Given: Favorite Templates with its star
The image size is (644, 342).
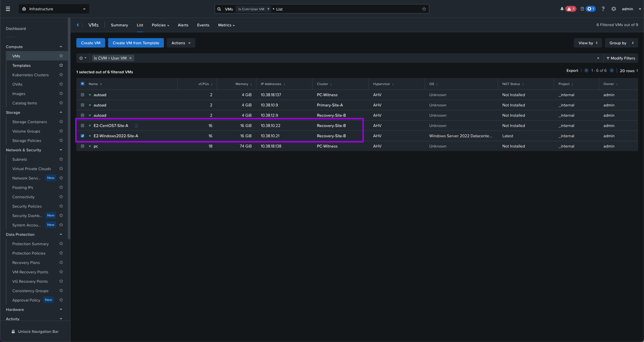Looking at the screenshot, I should click(61, 65).
